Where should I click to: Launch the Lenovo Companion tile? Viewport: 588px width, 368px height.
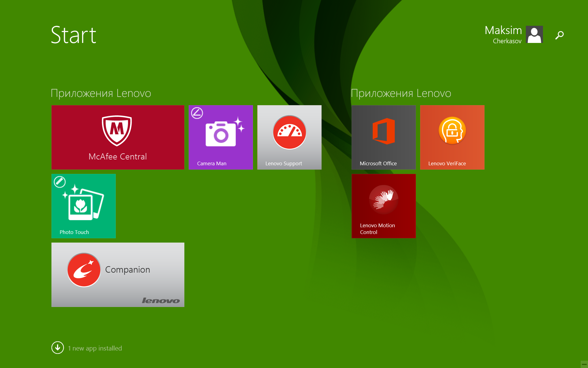(118, 275)
